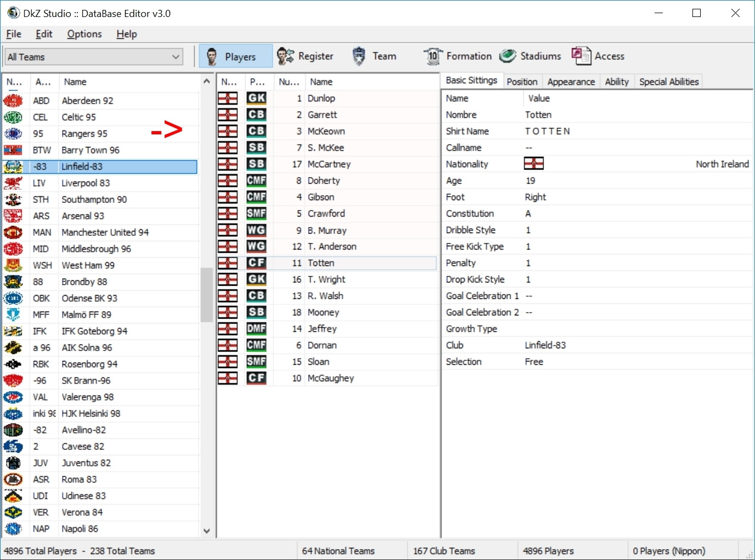Switch to the Position tab
The height and width of the screenshot is (560, 755).
click(522, 82)
